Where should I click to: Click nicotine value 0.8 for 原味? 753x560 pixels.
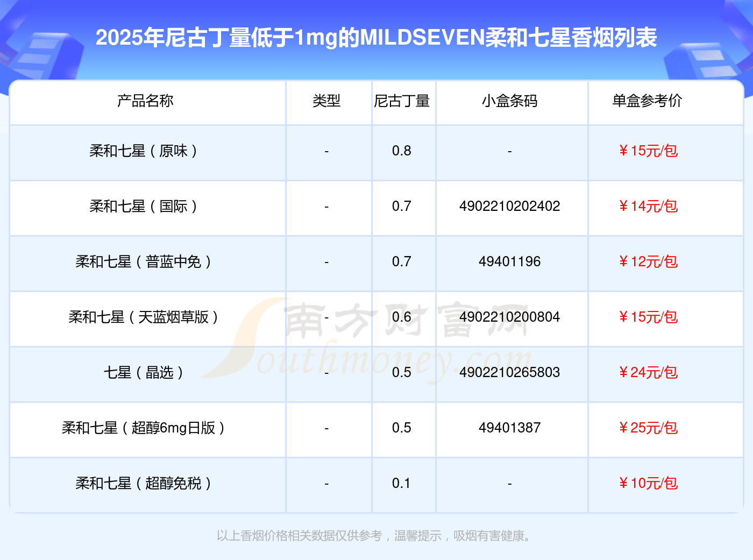pyautogui.click(x=402, y=151)
